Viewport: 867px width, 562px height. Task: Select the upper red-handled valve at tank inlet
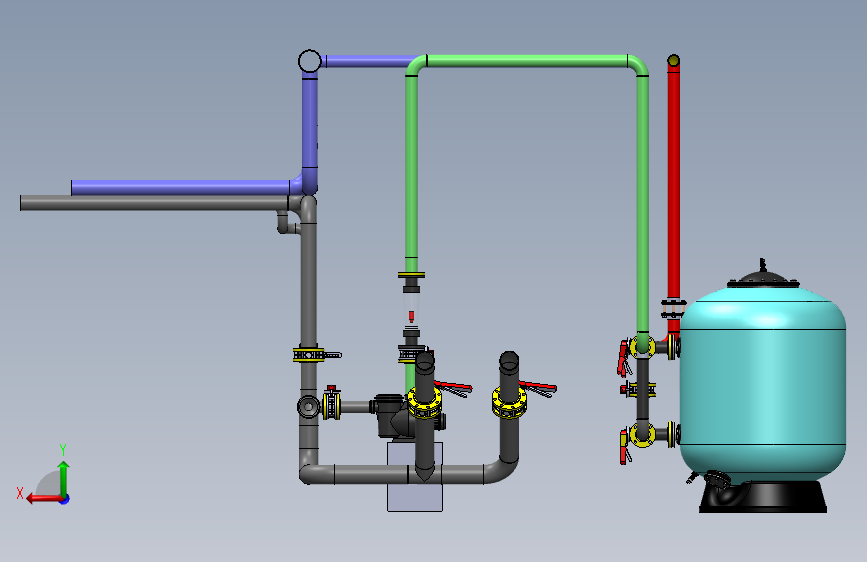tap(636, 352)
